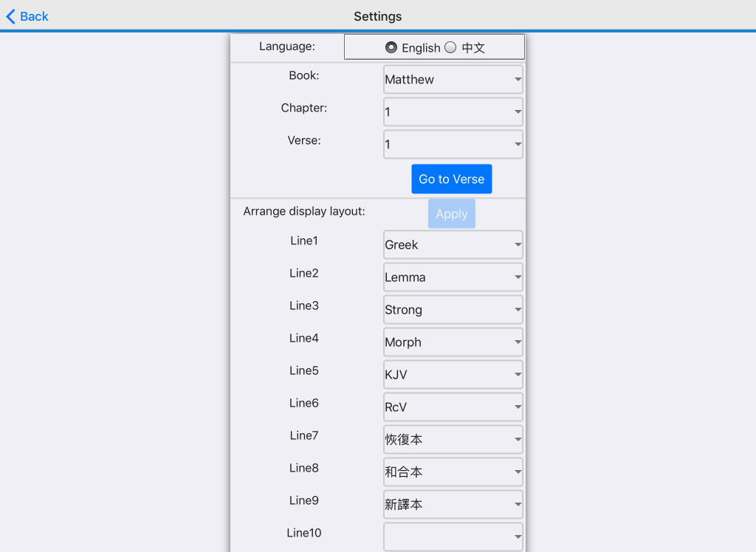Open the Book dropdown showing Matthew
Image resolution: width=756 pixels, height=552 pixels.
[x=453, y=79]
